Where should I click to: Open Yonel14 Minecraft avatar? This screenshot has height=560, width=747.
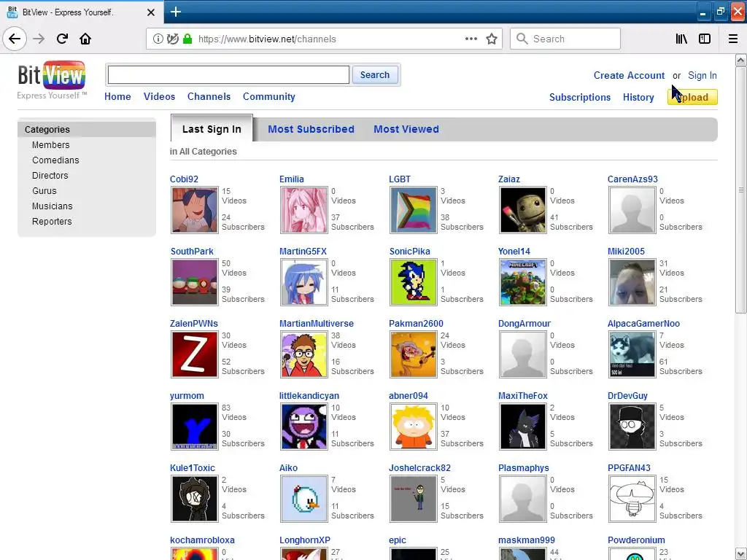click(522, 282)
